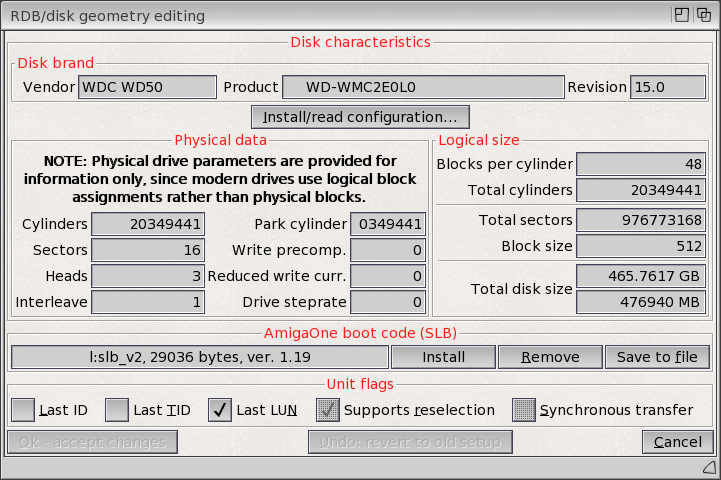721x480 pixels.
Task: Toggle Supports reselection checkbox
Action: (328, 409)
